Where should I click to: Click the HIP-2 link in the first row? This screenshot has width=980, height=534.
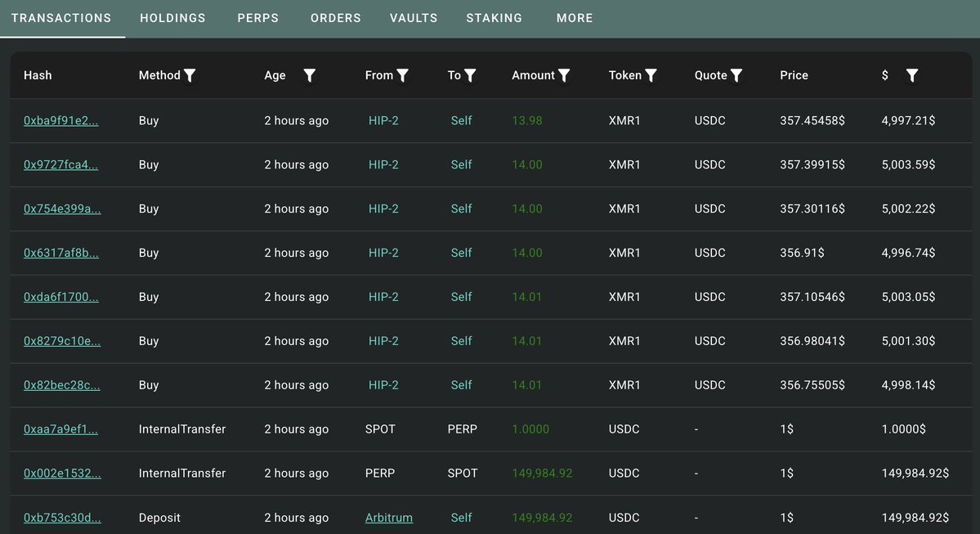[383, 120]
